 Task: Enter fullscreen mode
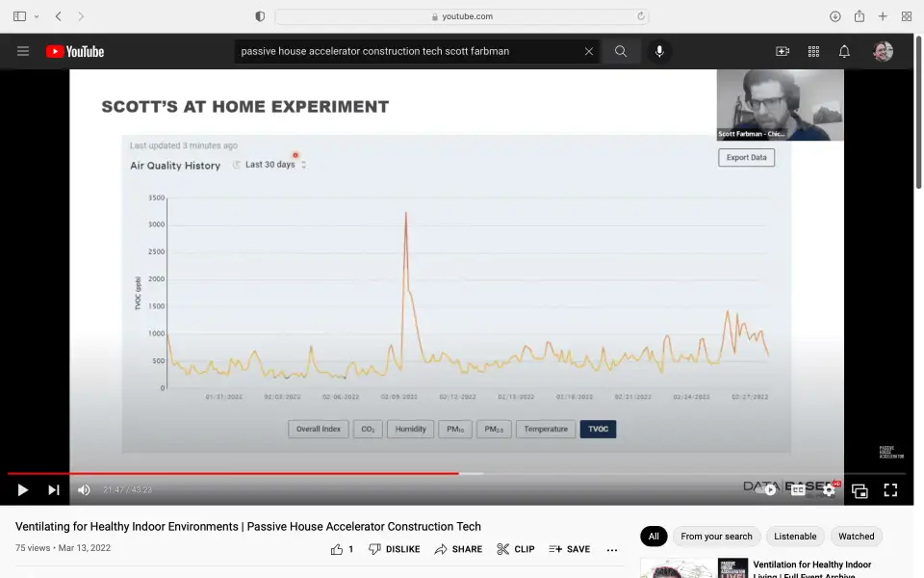point(890,490)
